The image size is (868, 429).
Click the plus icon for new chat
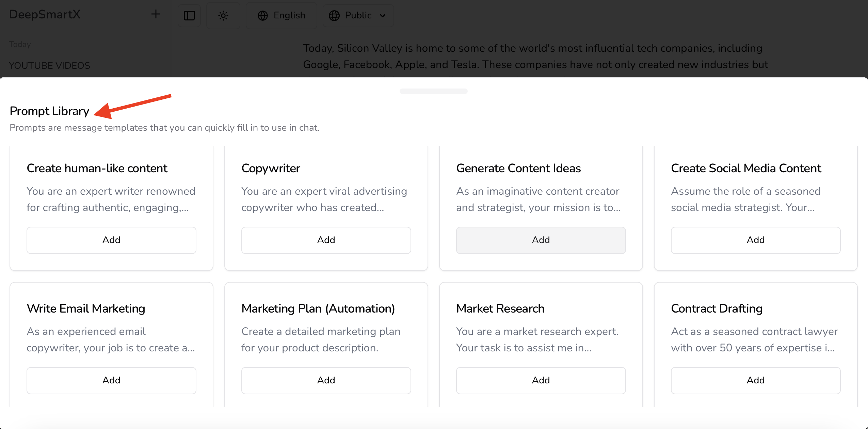[x=156, y=14]
